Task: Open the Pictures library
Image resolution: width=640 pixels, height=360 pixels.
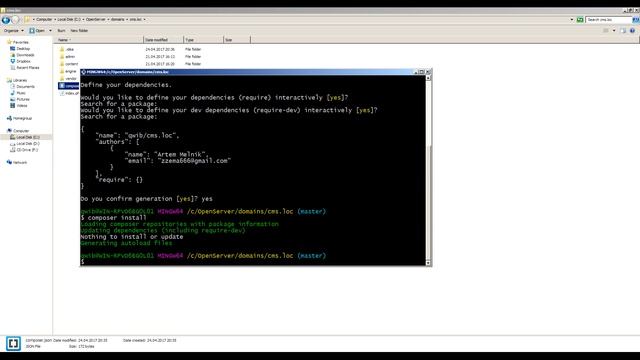Action: point(20,99)
